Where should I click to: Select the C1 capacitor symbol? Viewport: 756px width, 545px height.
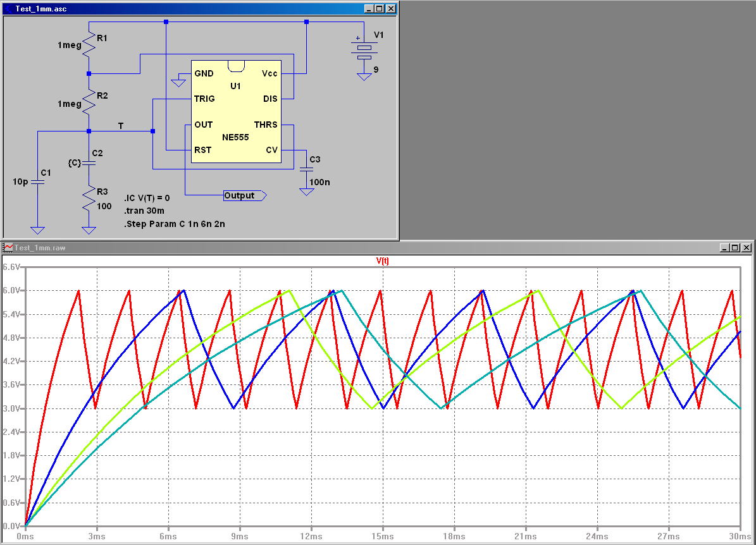(37, 182)
